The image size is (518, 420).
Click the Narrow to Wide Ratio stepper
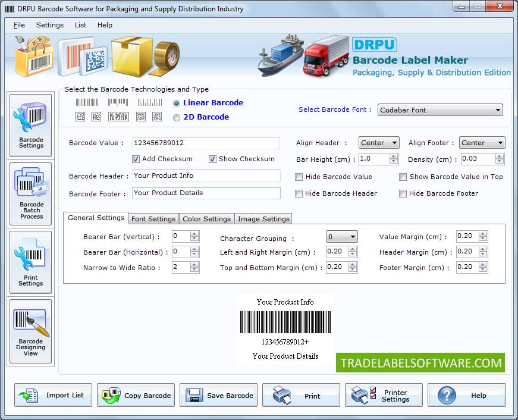click(x=194, y=267)
